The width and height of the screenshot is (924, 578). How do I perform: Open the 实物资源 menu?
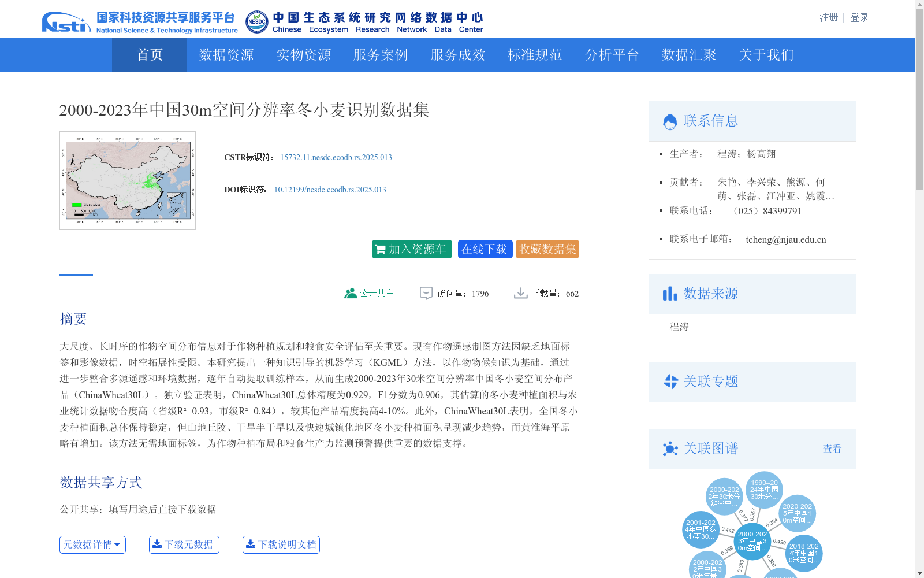(304, 55)
